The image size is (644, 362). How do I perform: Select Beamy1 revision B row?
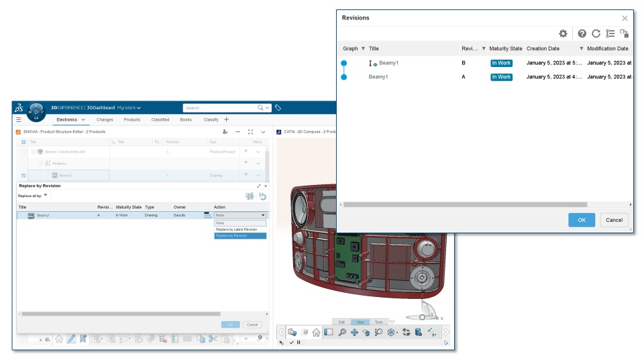click(486, 63)
